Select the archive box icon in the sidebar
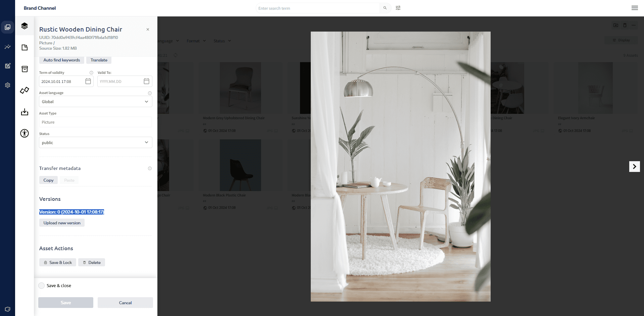644x316 pixels. pyautogui.click(x=24, y=69)
